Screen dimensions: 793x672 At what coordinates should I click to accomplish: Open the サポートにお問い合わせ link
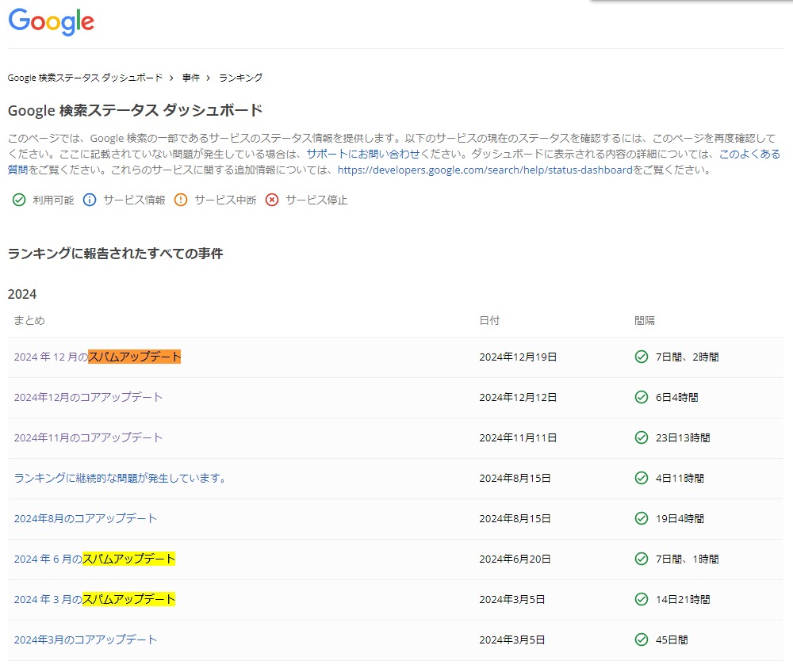tap(363, 154)
